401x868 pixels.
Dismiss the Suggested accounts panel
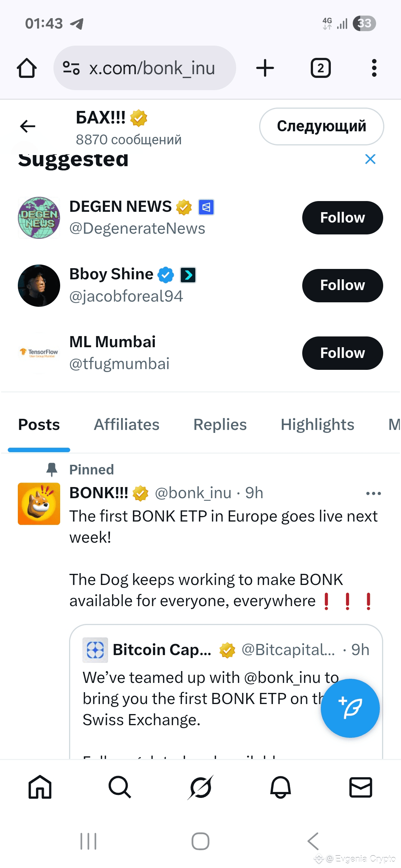[x=370, y=159]
